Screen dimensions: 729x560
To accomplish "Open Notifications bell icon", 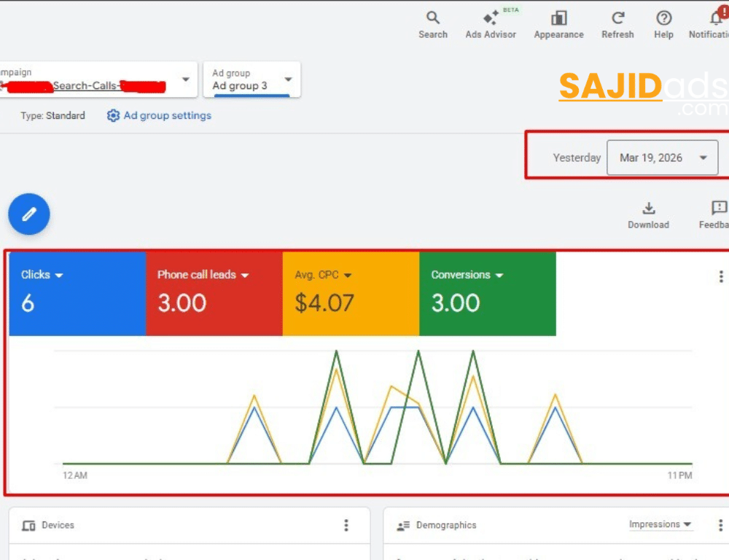I will pyautogui.click(x=717, y=18).
